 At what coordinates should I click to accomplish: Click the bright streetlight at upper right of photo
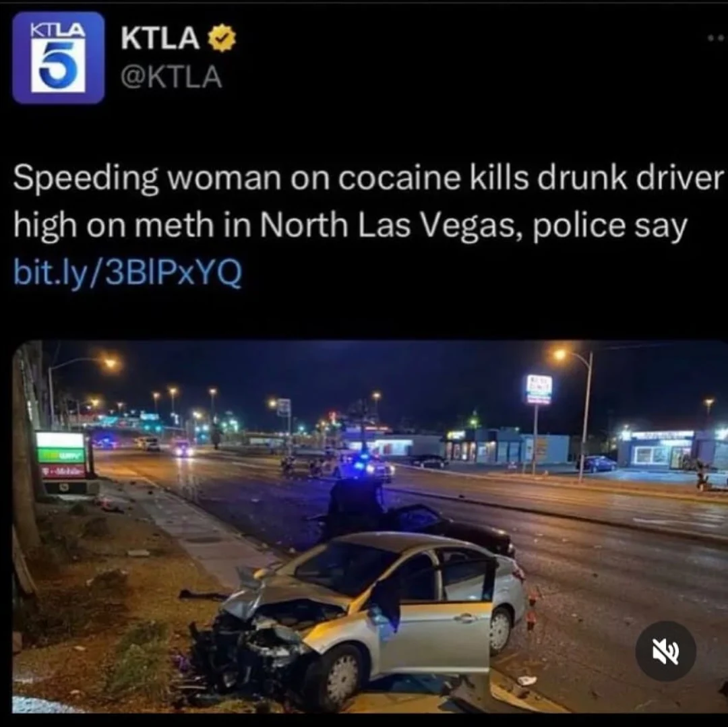click(560, 355)
